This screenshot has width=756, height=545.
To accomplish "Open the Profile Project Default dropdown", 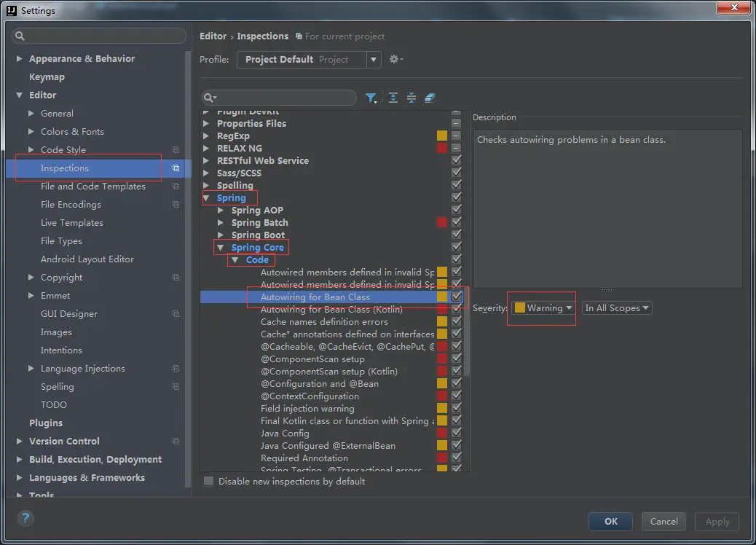I will click(x=309, y=59).
